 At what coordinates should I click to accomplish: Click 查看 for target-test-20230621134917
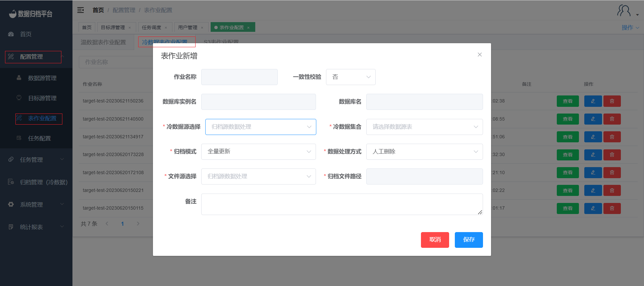click(568, 137)
